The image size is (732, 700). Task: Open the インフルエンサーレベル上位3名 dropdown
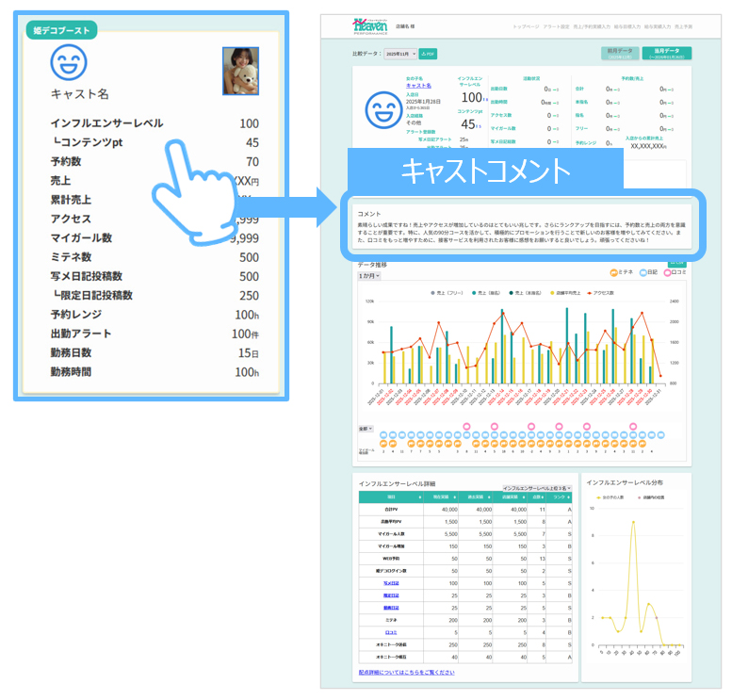536,487
